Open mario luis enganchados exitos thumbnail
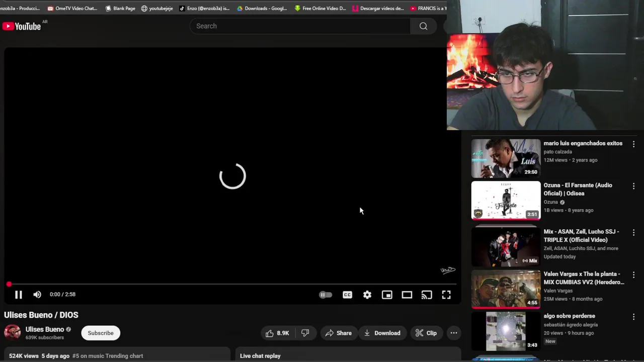Screen dimensions: 644x362 [506, 158]
